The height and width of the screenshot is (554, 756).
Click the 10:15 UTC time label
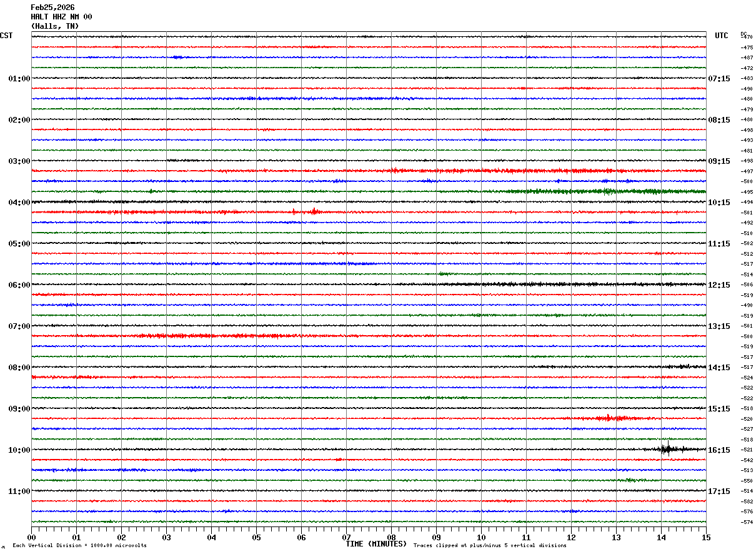pos(719,203)
